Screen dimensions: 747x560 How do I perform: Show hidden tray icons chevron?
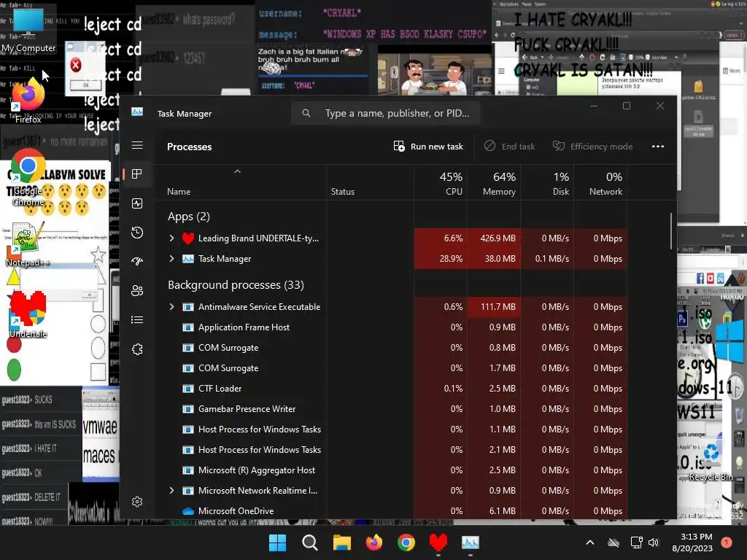(589, 542)
